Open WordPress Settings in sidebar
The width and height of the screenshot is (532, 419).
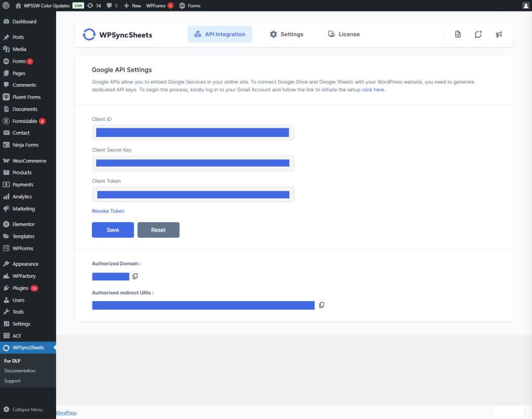point(28,324)
